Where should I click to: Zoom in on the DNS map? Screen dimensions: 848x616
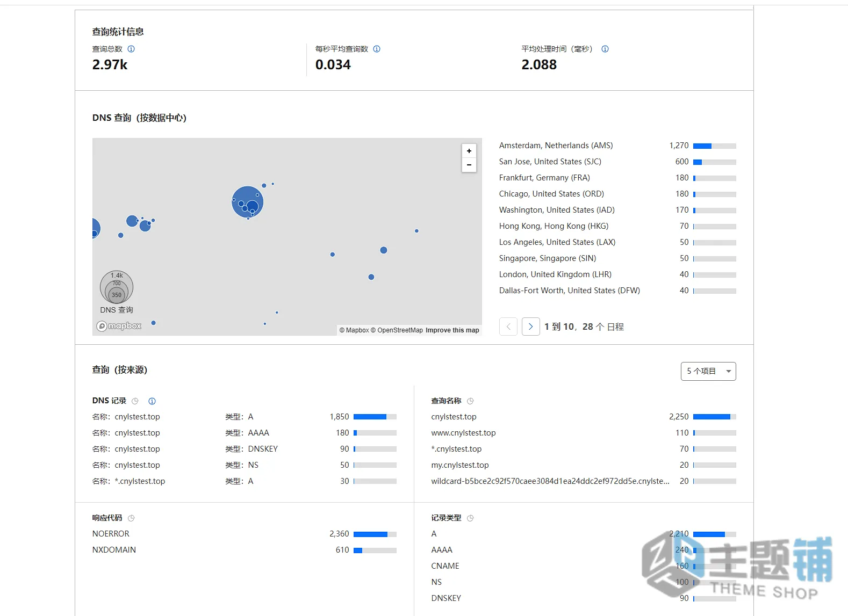pyautogui.click(x=469, y=151)
